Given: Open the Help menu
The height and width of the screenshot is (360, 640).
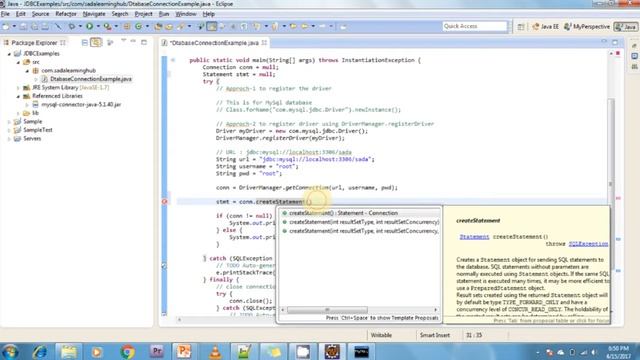Looking at the screenshot, I should click(209, 14).
